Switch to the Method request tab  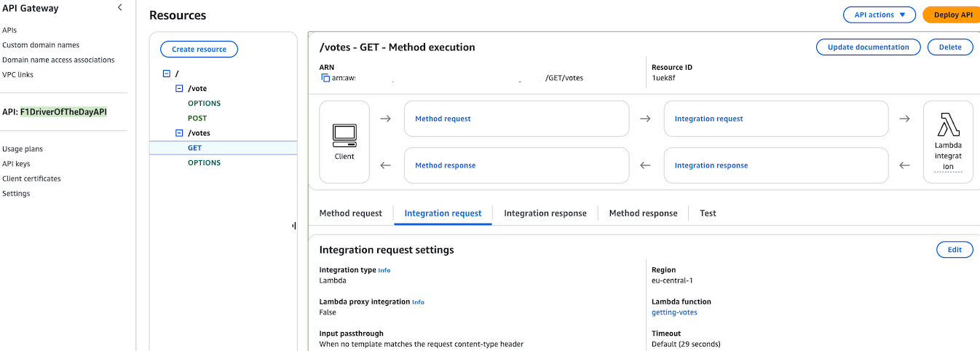(x=350, y=213)
